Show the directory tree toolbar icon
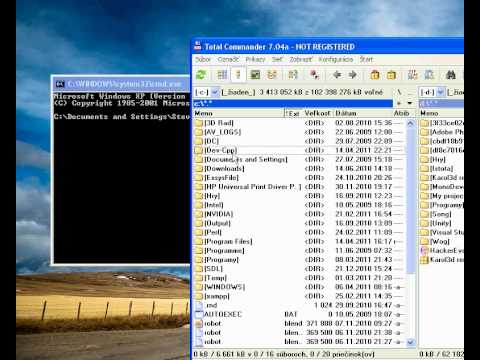Viewport: 480px width, 360px height. tap(272, 75)
